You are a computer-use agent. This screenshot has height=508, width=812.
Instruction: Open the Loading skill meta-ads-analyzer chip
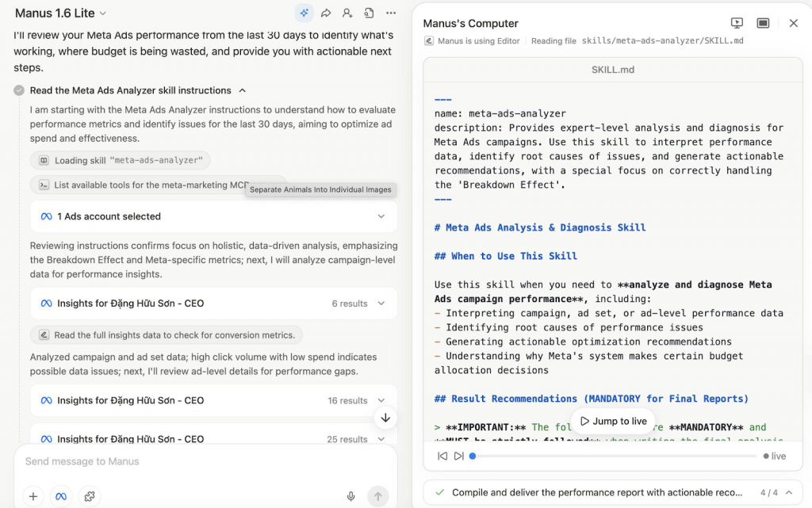click(x=121, y=160)
